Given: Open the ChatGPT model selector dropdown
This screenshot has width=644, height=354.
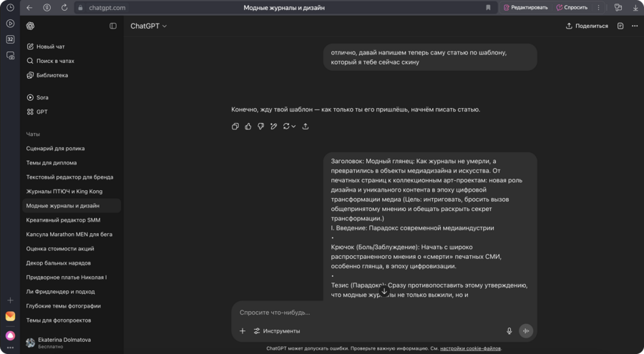Looking at the screenshot, I should 149,26.
